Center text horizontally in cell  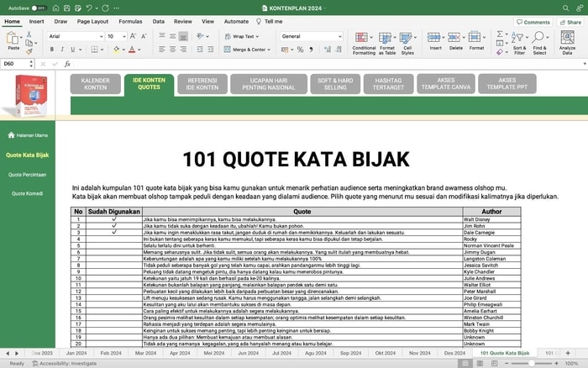point(172,49)
